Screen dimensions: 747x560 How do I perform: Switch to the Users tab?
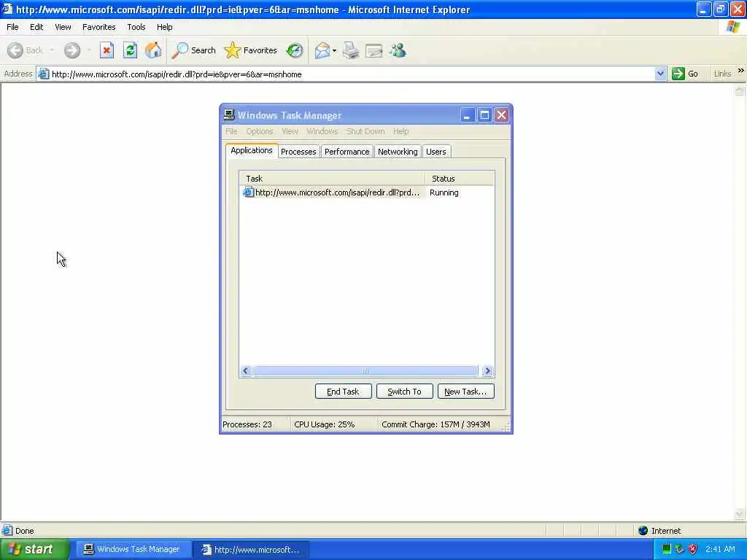tap(436, 152)
